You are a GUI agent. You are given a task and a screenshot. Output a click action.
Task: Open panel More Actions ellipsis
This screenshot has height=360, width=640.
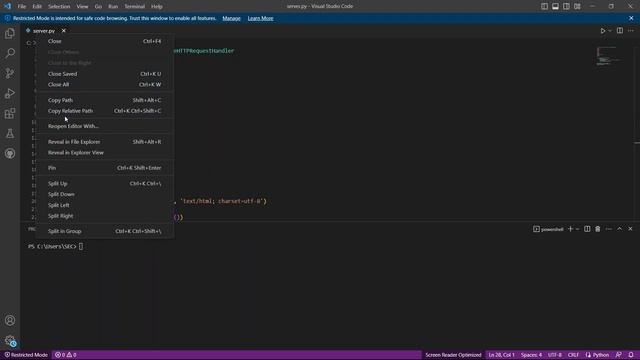(x=609, y=229)
